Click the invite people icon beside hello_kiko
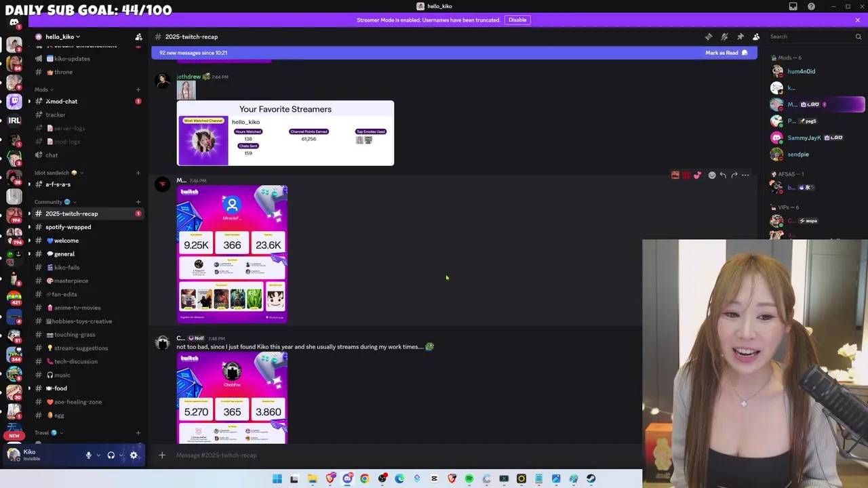The width and height of the screenshot is (868, 488). [x=138, y=37]
